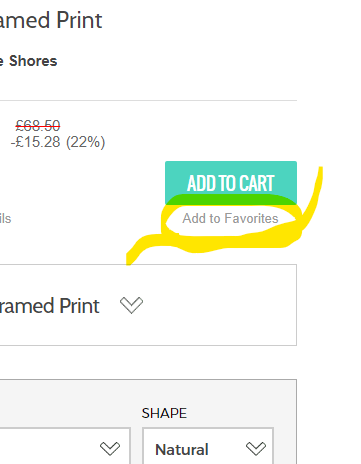Click the -£15.28 (22%) discount text

(58, 142)
